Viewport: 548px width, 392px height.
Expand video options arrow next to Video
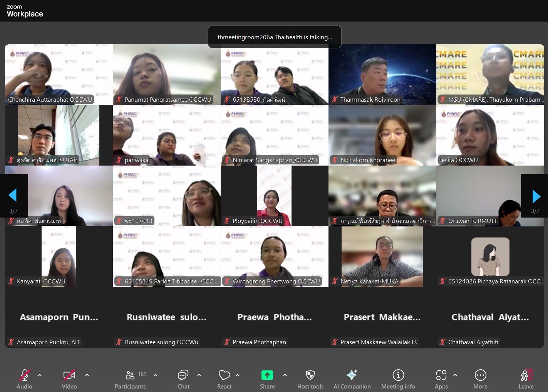(x=87, y=375)
